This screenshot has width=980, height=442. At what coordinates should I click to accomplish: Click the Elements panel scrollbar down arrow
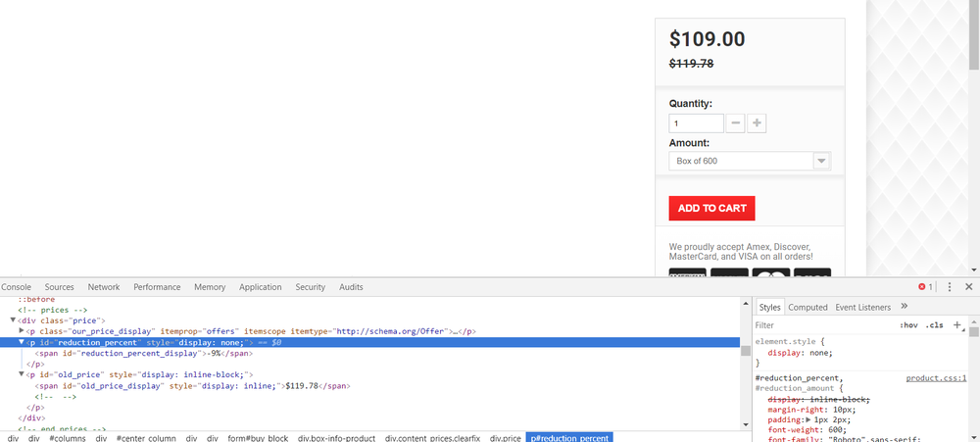(745, 423)
